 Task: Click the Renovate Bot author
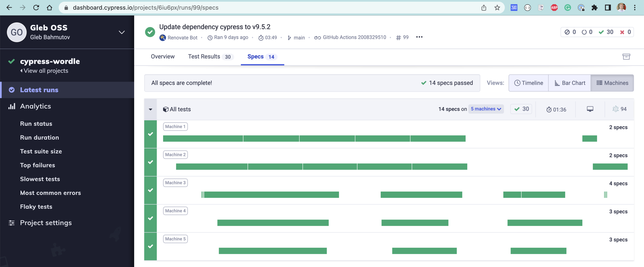pos(178,38)
